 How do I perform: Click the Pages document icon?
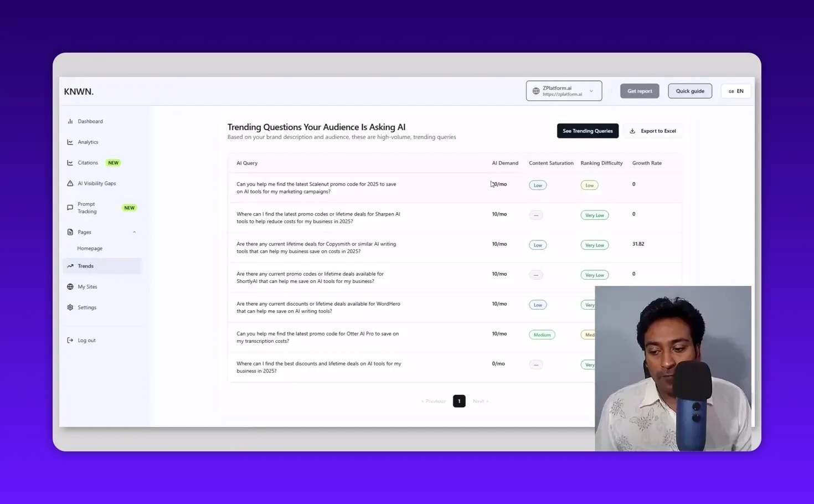[x=70, y=232]
